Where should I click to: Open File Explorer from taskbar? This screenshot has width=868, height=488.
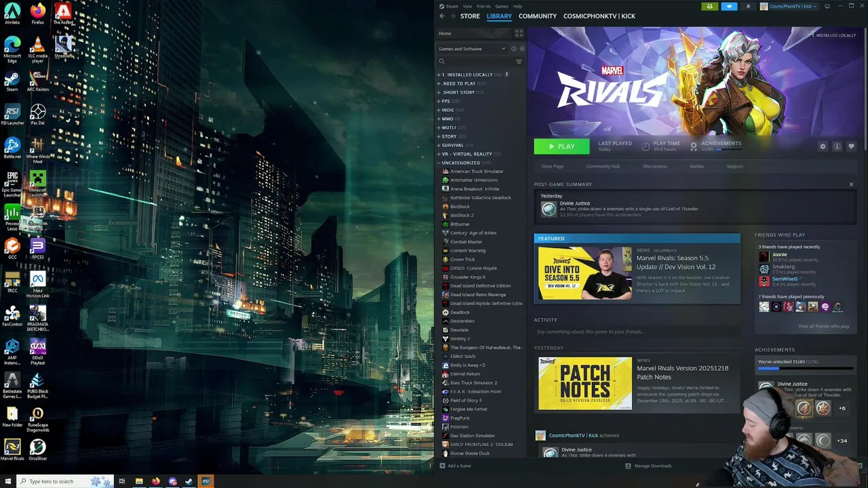[x=139, y=481]
